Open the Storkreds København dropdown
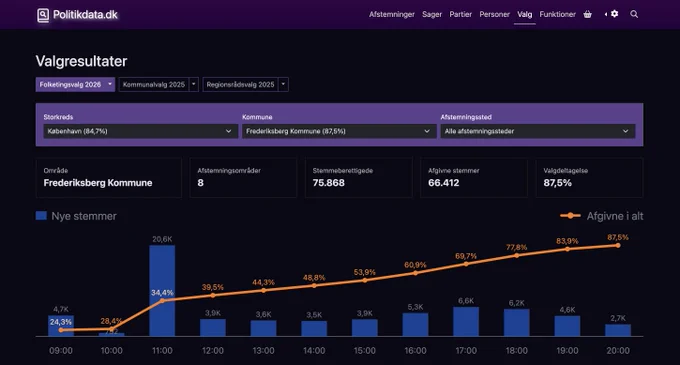Viewport: 680px width, 365px height. pyautogui.click(x=141, y=131)
